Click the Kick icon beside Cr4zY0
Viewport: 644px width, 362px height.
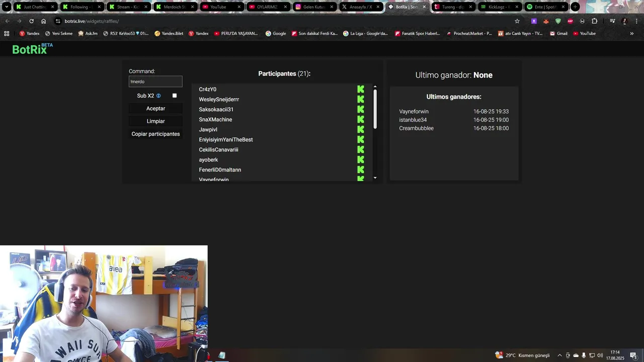click(361, 89)
